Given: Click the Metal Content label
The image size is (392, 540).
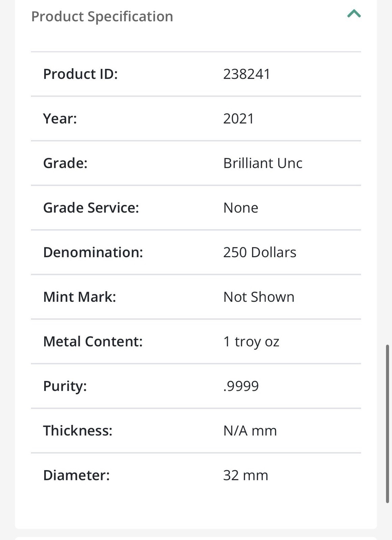Looking at the screenshot, I should point(93,342).
